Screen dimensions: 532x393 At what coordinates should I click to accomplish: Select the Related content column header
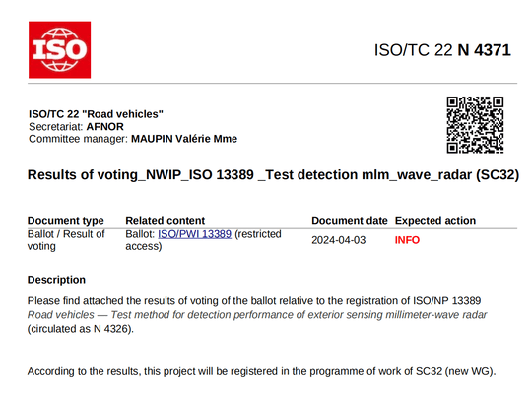166,221
